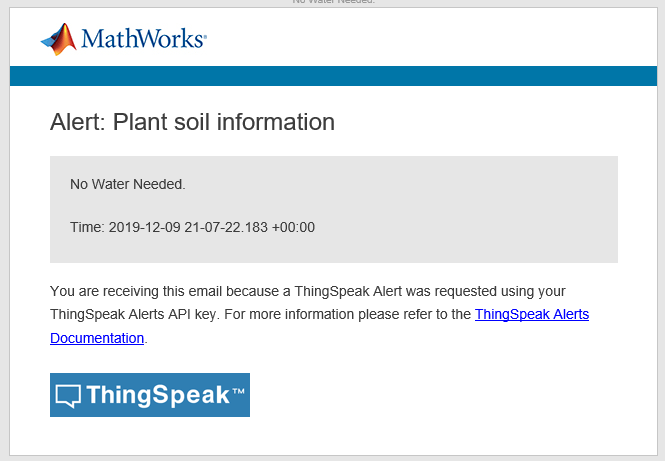Click the Time line in the alert box
The height and width of the screenshot is (461, 665).
(192, 227)
